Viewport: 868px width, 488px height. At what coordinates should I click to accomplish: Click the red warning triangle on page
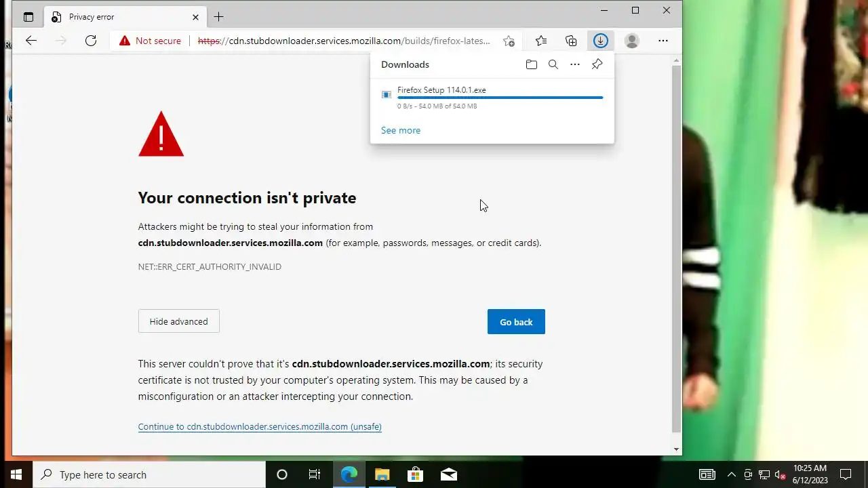pos(161,134)
